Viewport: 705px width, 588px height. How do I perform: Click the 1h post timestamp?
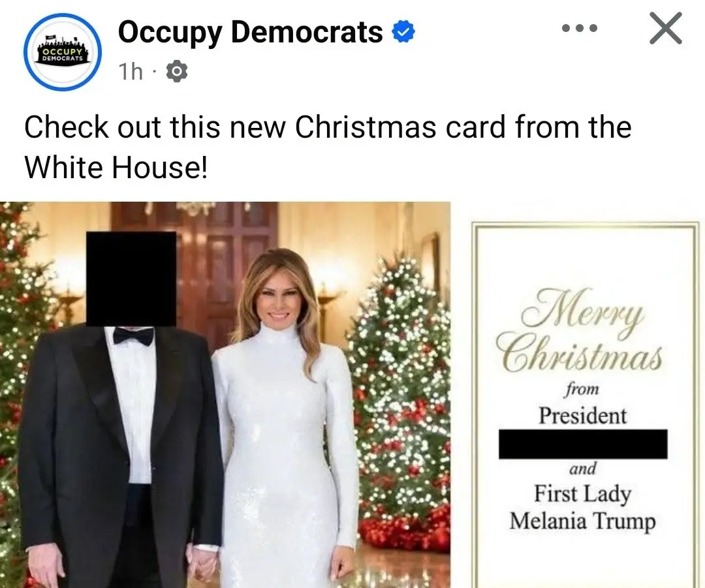(131, 72)
